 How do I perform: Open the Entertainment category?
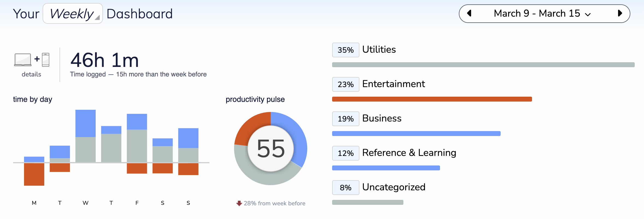click(x=393, y=84)
